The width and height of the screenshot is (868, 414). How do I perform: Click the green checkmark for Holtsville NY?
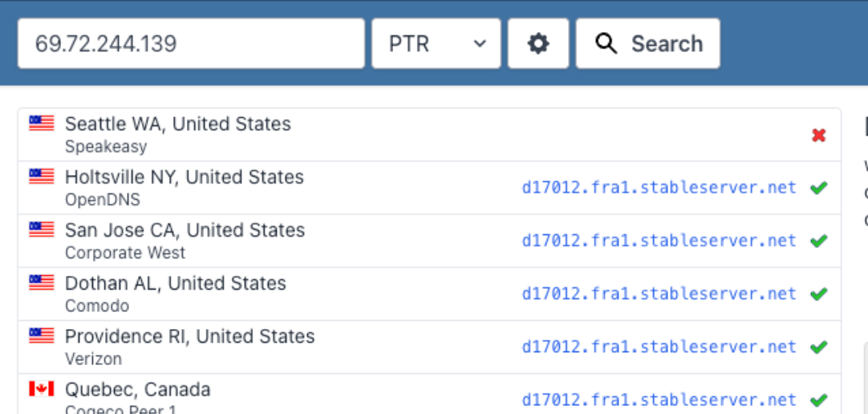pyautogui.click(x=818, y=189)
